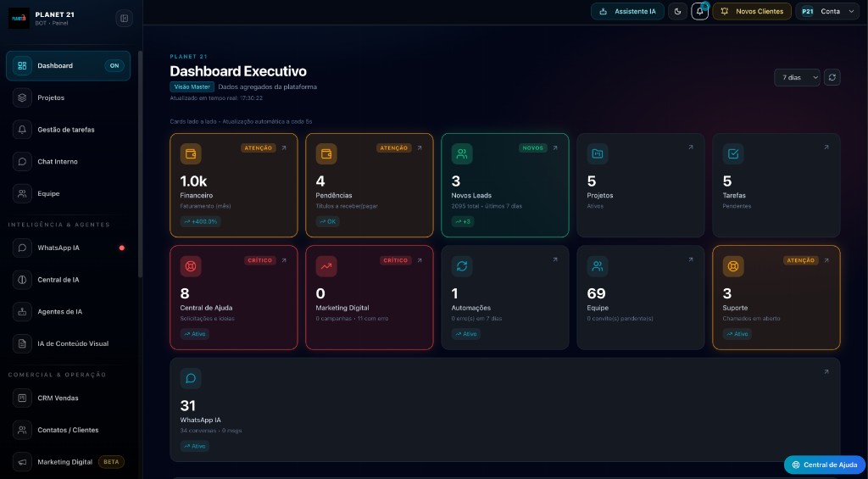Image resolution: width=868 pixels, height=479 pixels.
Task: Click the sidebar vertical scrollbar
Action: pos(140,161)
